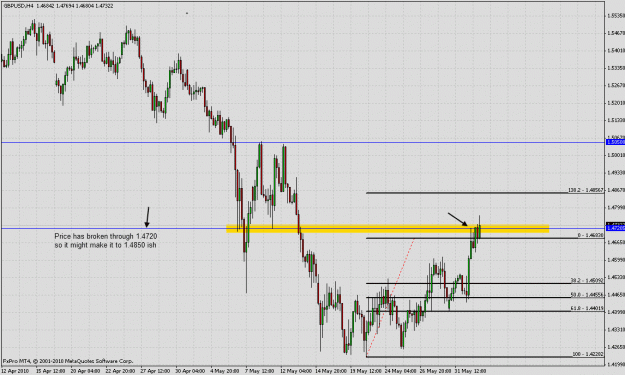Click the '14 May 20:00' date label
This screenshot has height=375, width=625.
[x=330, y=371]
